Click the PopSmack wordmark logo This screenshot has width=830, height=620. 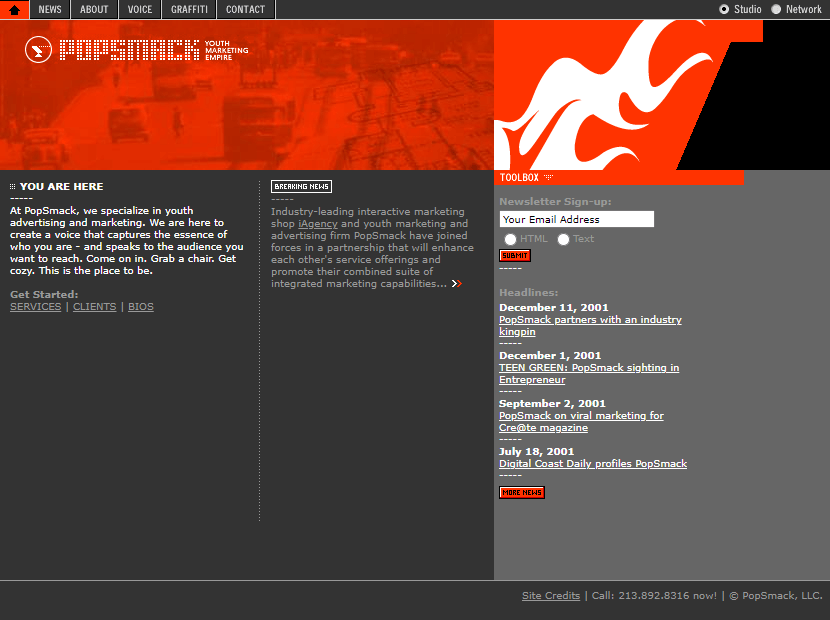pos(129,50)
